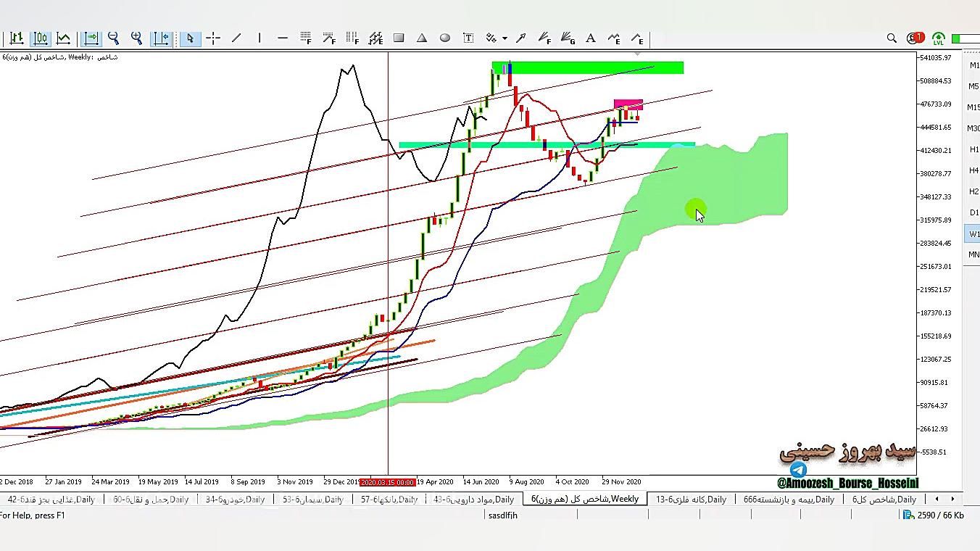Zoom in the chart with plus magnifier

tap(136, 38)
